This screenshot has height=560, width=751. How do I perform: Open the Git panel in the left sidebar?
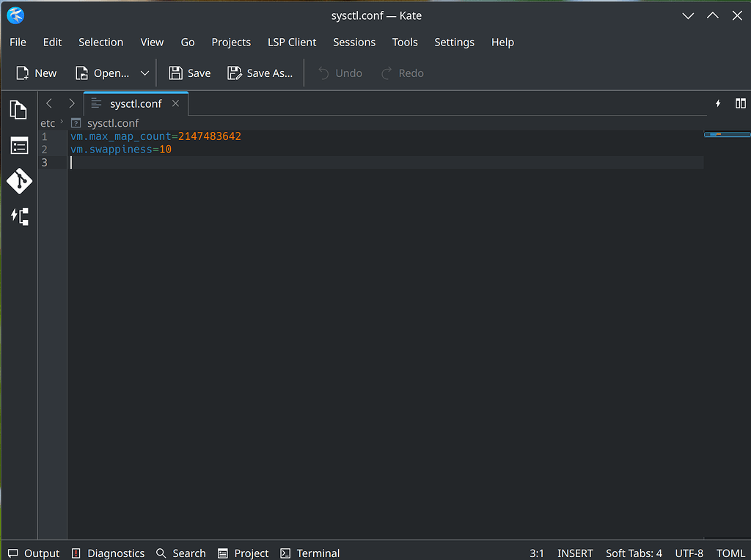18,181
